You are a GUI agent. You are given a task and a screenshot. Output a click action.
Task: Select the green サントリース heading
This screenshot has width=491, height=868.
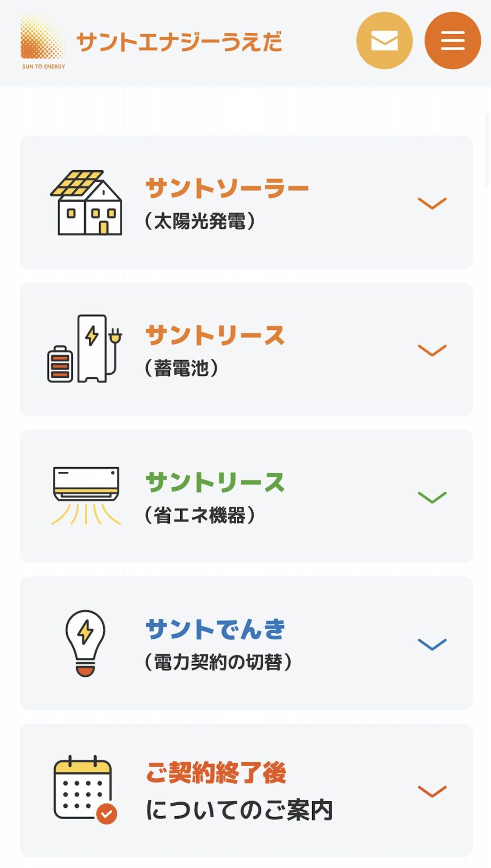tap(215, 482)
